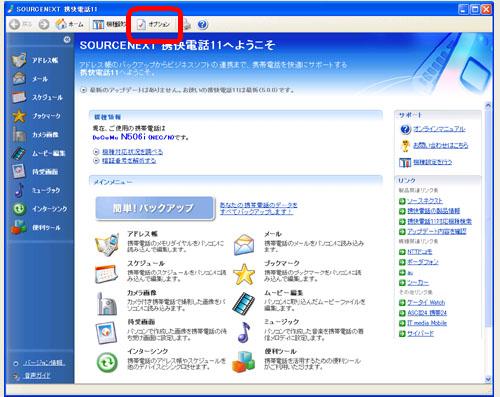Select ブックマーク in the left sidebar

(36, 116)
